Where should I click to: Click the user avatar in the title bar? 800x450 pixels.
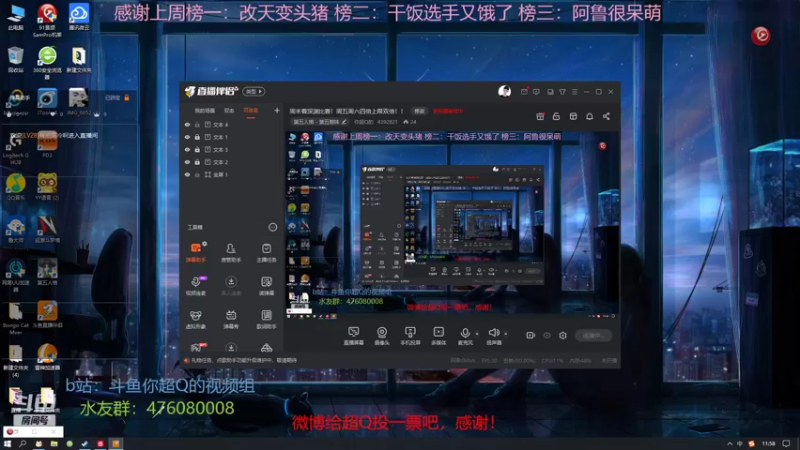pyautogui.click(x=504, y=91)
